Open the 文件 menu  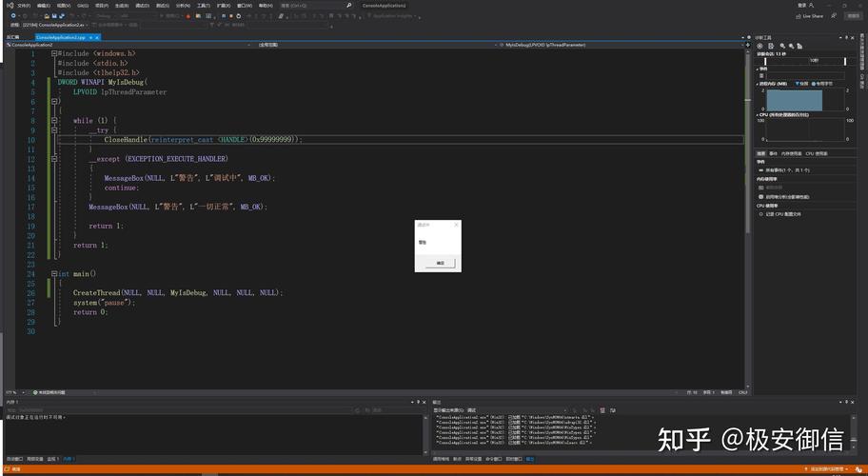[24, 6]
